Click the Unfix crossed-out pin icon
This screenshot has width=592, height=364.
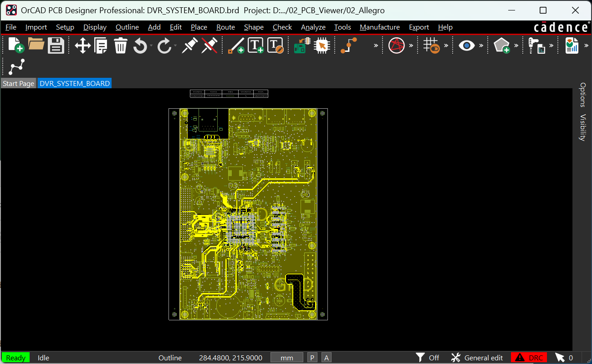209,45
